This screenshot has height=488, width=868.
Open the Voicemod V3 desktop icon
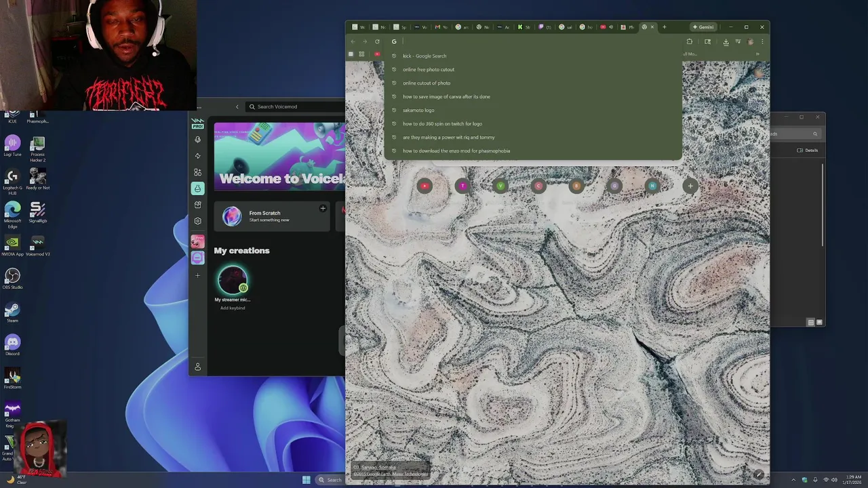[38, 245]
